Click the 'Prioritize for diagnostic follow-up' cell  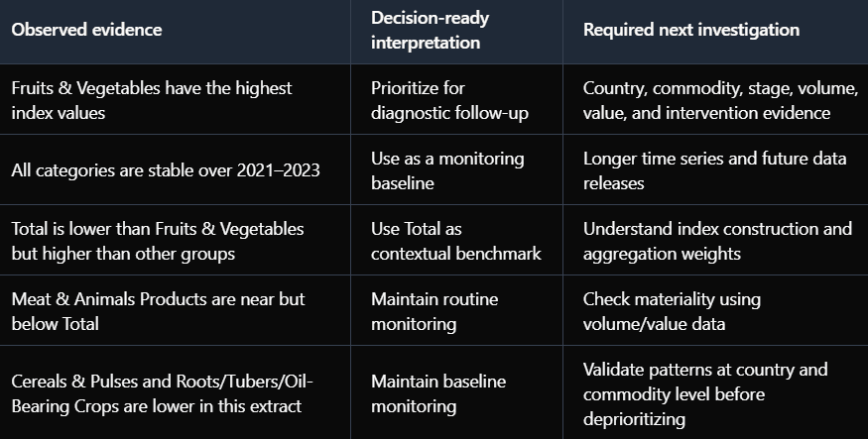[x=456, y=99]
